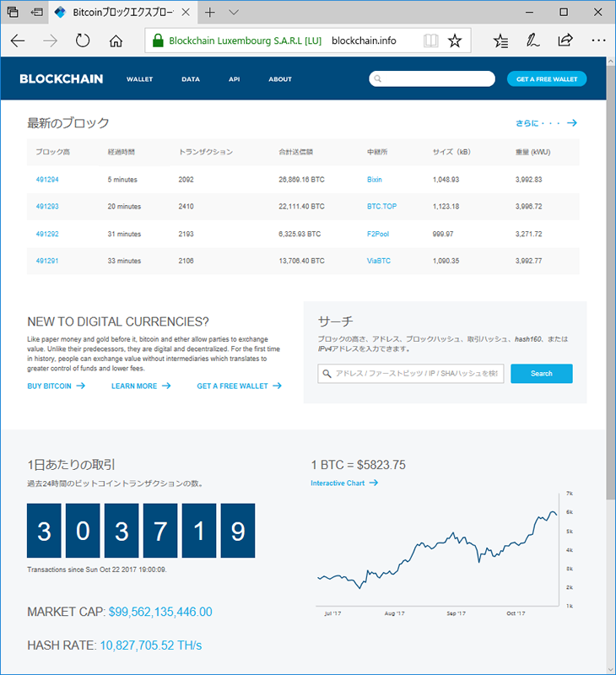Screen dimensions: 616x675
Task: Click the hash rate value 10,827,705.52 TH/s
Action: click(x=151, y=645)
